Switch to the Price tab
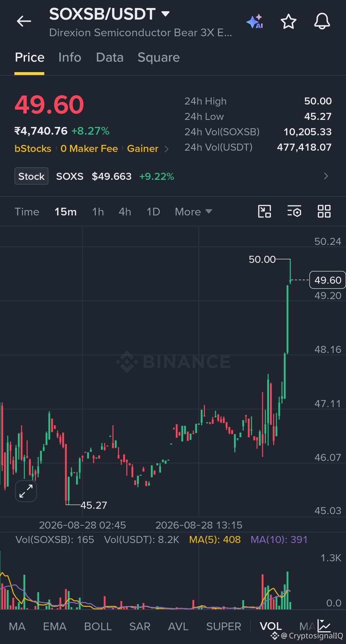The image size is (346, 644). pyautogui.click(x=30, y=57)
